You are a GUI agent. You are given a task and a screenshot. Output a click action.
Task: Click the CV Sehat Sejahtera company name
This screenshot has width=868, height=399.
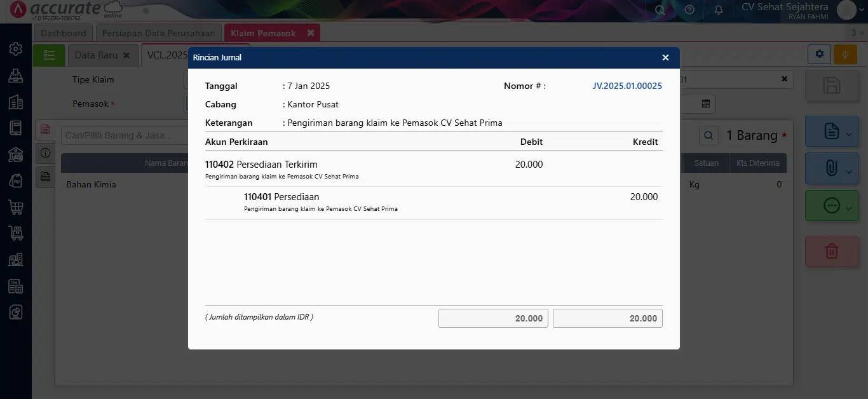[x=785, y=6]
